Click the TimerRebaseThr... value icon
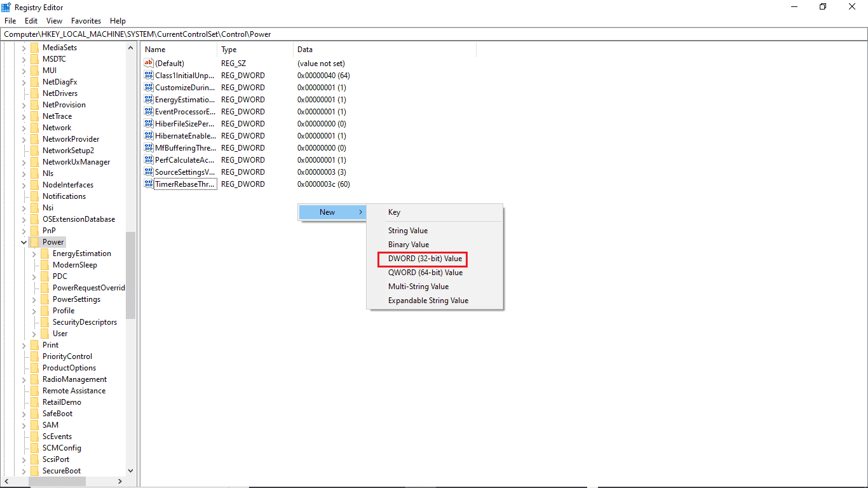Viewport: 868px width, 488px height. (149, 184)
